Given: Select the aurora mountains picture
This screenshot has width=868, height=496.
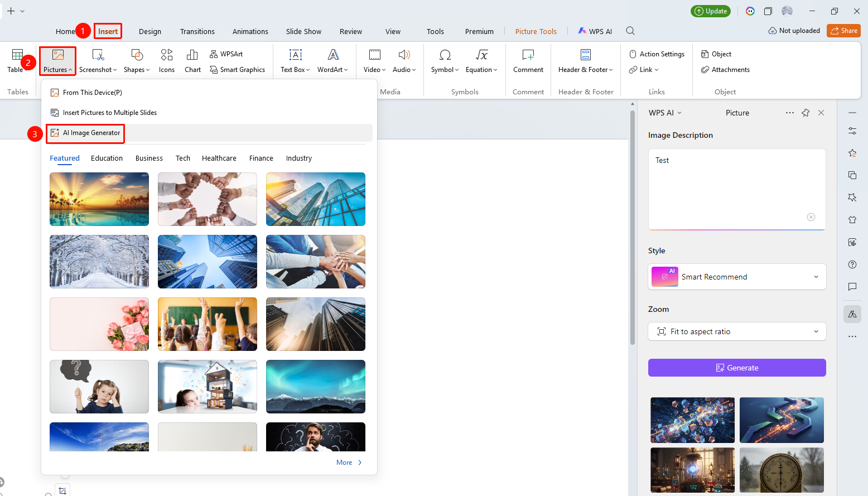Looking at the screenshot, I should tap(316, 387).
